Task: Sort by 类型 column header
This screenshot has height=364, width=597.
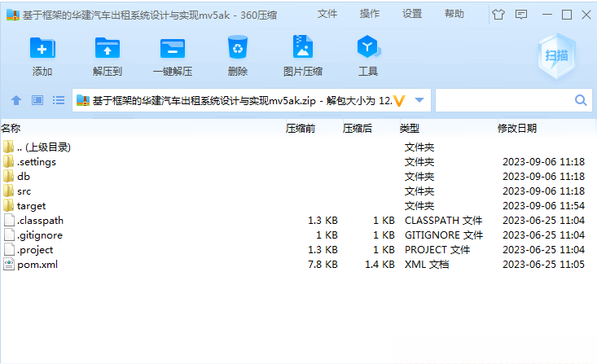Action: click(410, 129)
